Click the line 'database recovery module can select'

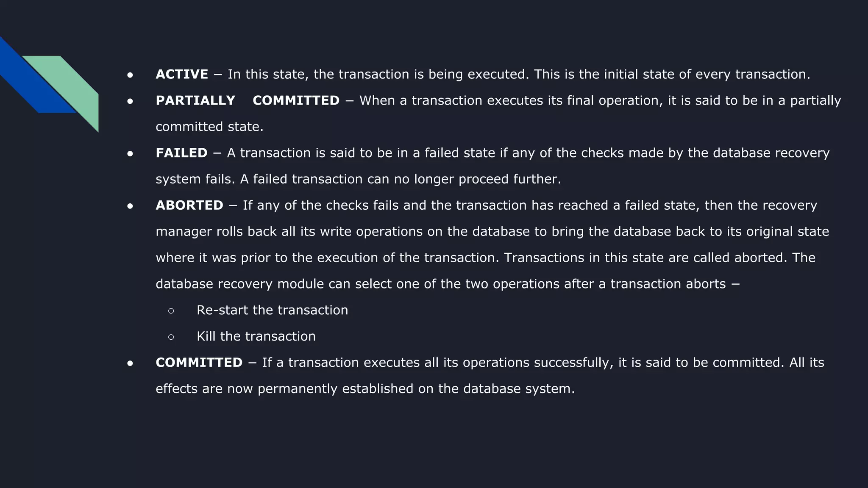coord(448,284)
